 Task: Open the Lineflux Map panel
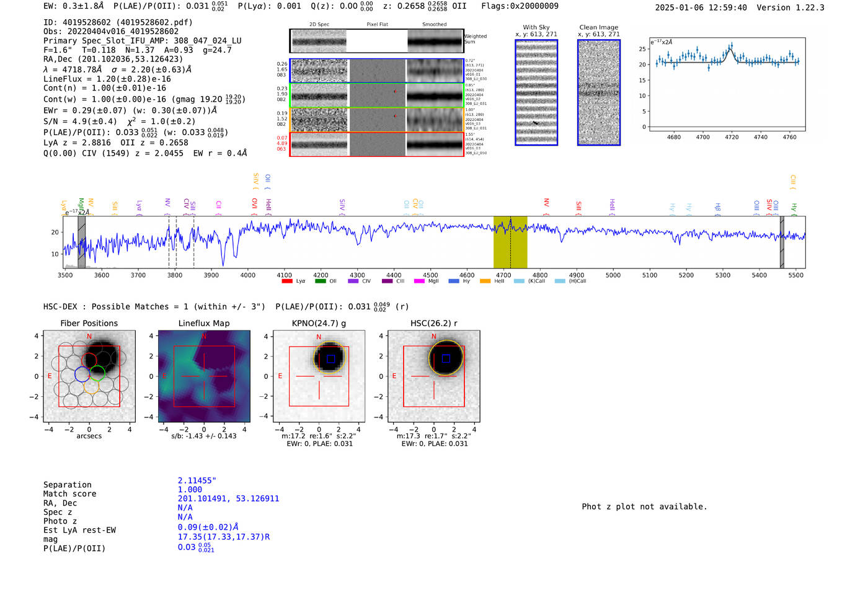coord(204,376)
